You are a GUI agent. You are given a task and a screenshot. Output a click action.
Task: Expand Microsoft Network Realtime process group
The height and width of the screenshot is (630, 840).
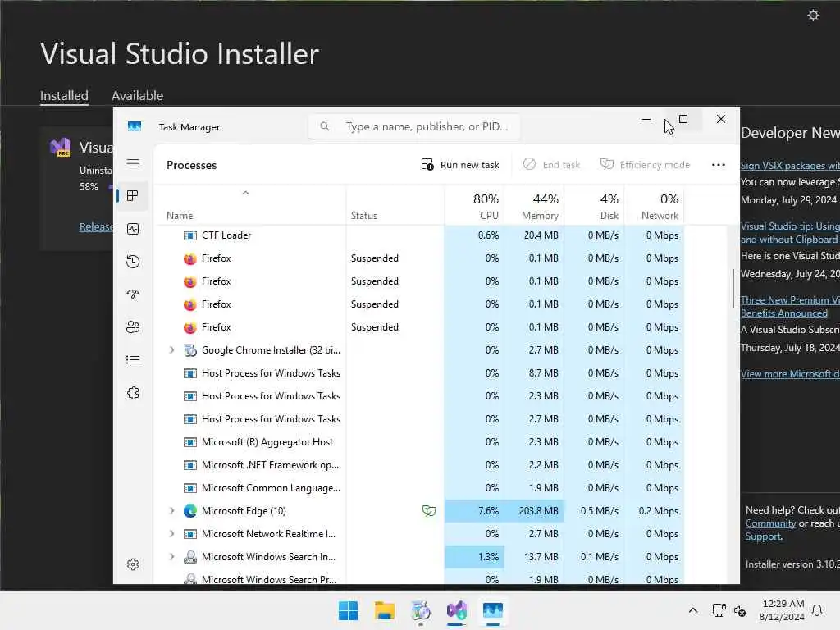tap(171, 533)
